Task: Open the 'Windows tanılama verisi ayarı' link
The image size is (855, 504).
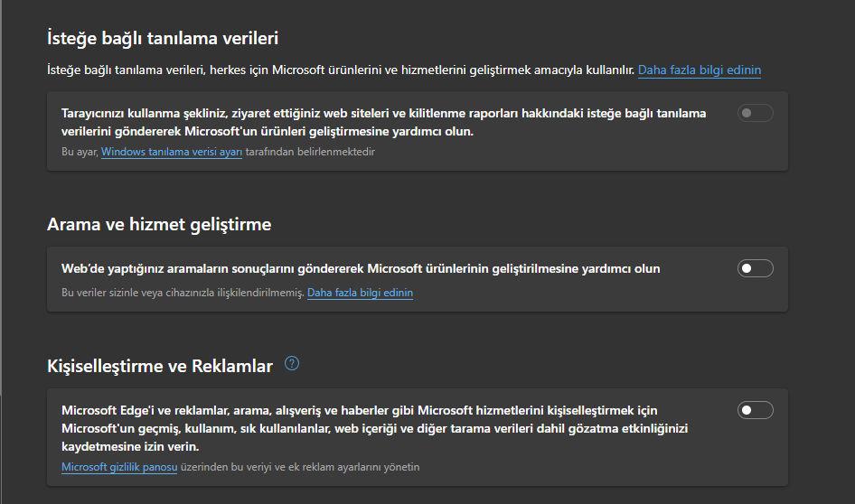Action: (x=172, y=152)
